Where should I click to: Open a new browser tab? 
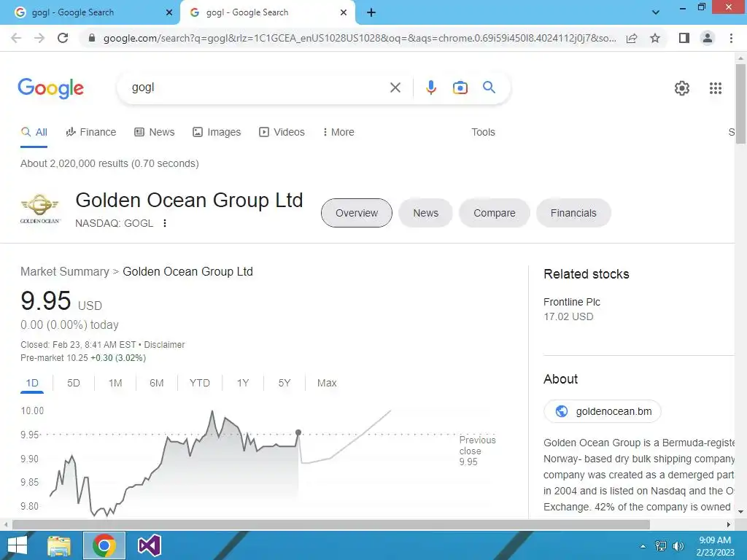click(371, 13)
